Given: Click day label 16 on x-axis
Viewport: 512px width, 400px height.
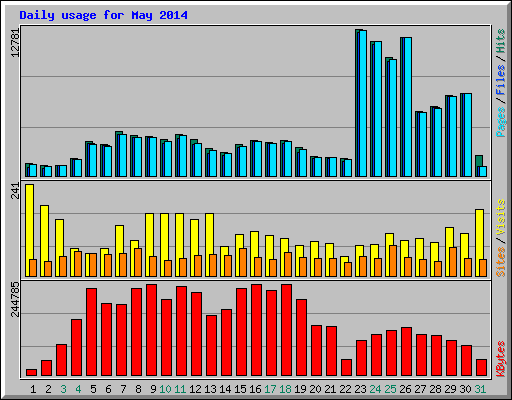Looking at the screenshot, I should coord(255,389).
